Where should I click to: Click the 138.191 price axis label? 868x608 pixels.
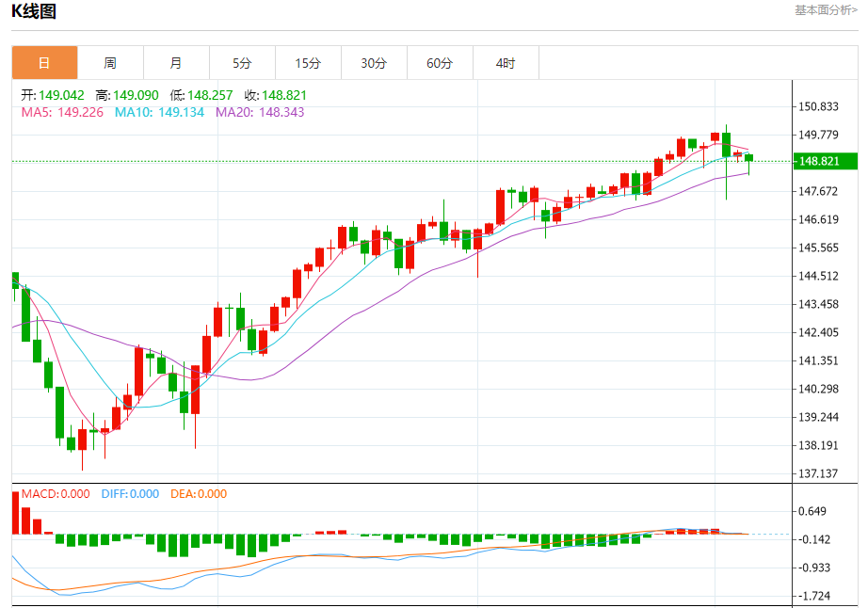click(x=818, y=445)
